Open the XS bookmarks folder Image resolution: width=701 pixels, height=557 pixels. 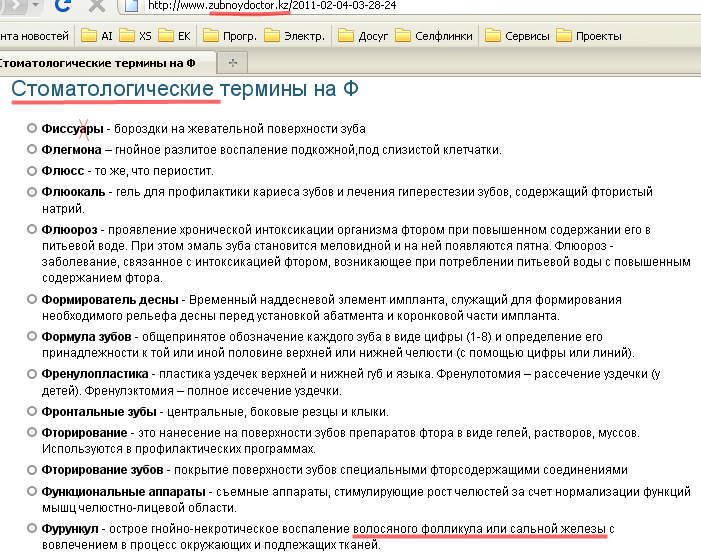pos(135,36)
